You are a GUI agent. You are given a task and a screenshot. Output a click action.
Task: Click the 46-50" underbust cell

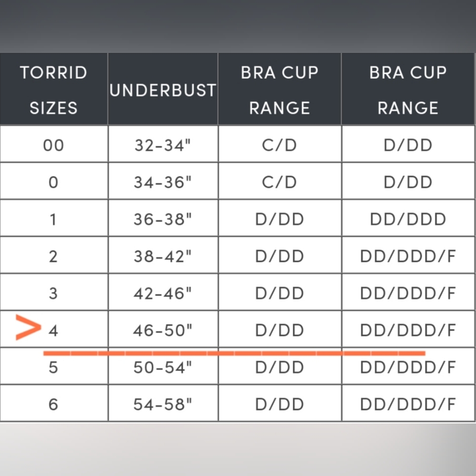coord(163,330)
